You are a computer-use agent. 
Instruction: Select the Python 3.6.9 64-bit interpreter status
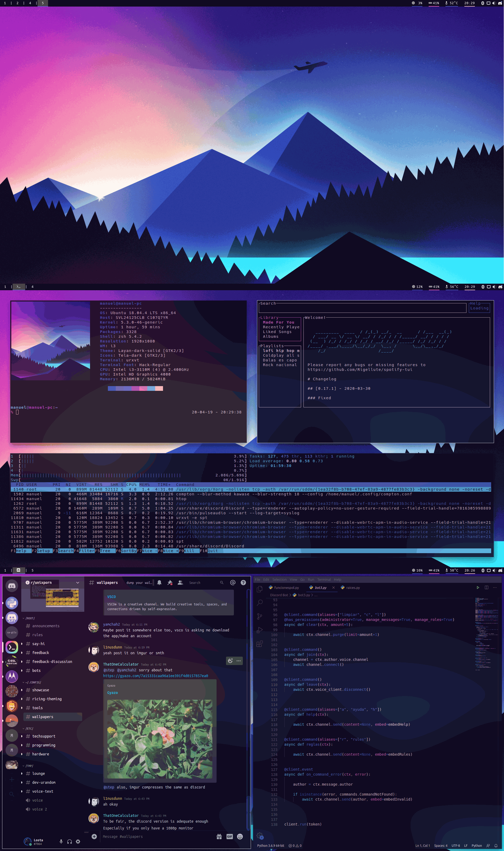click(x=271, y=845)
